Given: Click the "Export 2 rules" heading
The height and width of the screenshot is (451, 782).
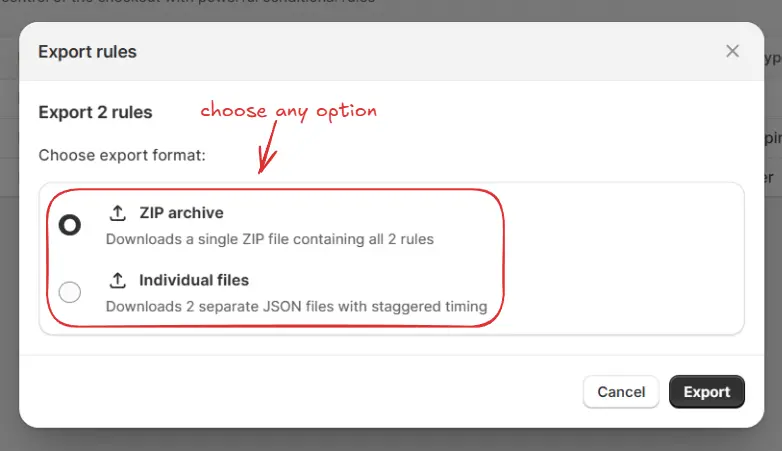Looking at the screenshot, I should pos(95,112).
